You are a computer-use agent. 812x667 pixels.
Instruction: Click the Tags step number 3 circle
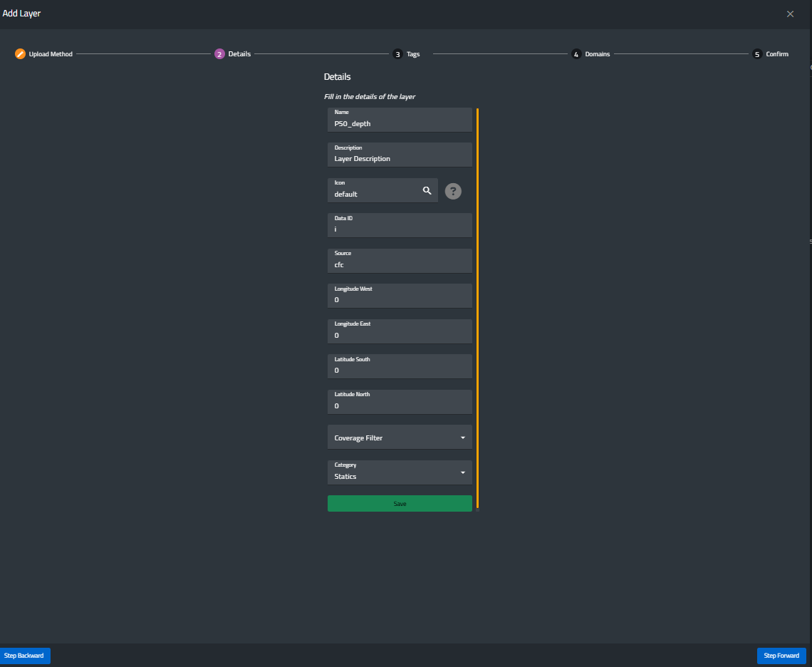(397, 54)
